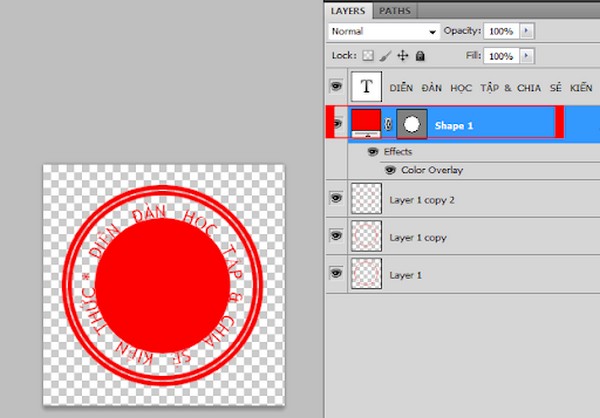Click the link icon on Shape 1 layer
The image size is (600, 418).
point(389,123)
